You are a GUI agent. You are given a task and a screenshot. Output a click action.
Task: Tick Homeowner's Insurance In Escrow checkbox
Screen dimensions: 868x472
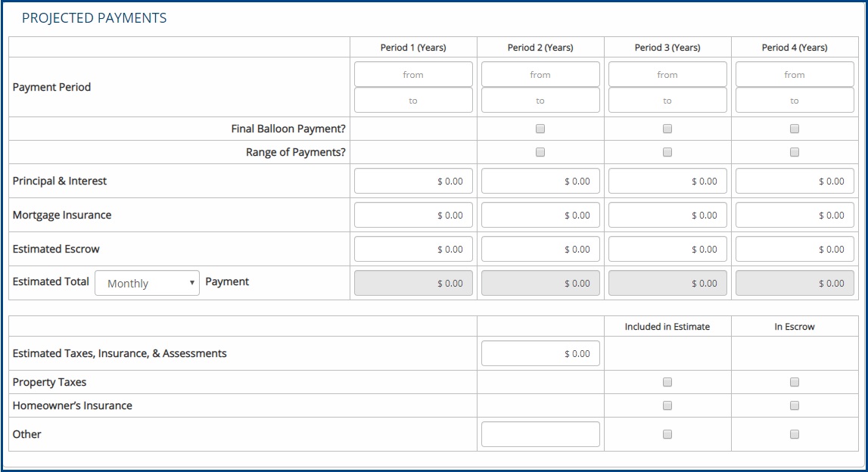click(x=795, y=405)
